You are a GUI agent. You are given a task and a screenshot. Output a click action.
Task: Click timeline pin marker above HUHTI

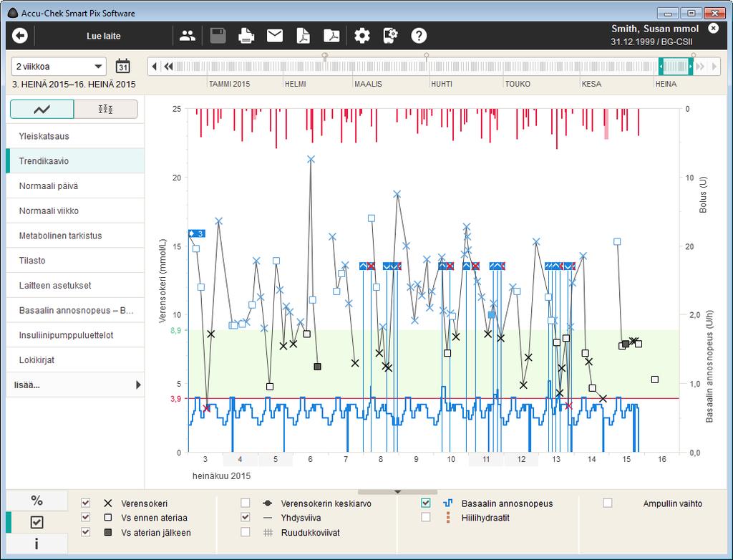point(427,56)
